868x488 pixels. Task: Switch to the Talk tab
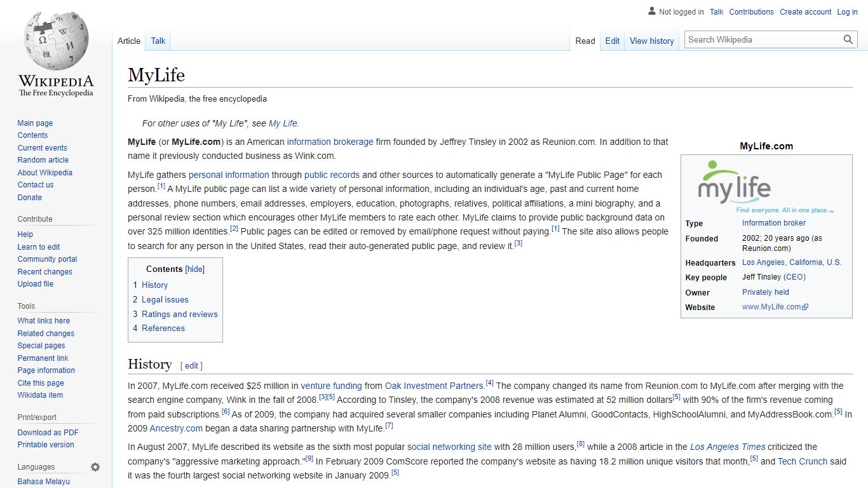click(x=158, y=41)
